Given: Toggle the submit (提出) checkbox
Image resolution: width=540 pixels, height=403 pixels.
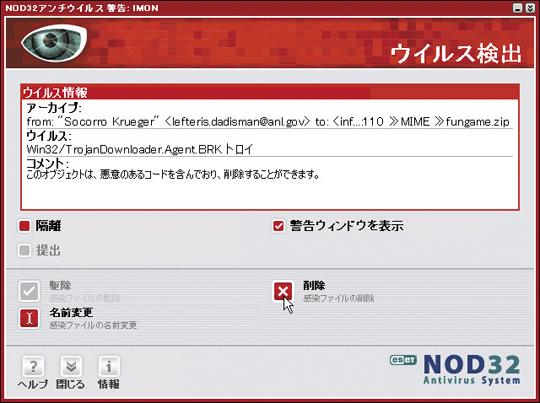Looking at the screenshot, I should (24, 250).
